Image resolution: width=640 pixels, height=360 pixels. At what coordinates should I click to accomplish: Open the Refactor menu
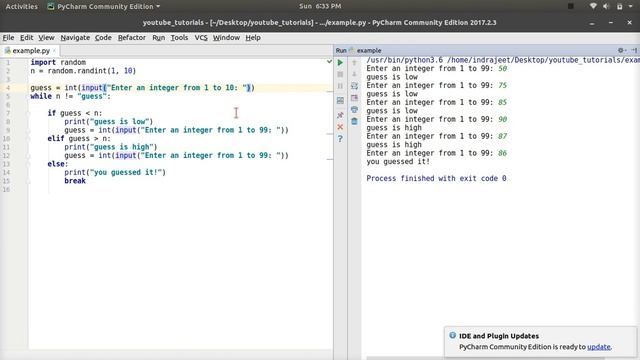coord(131,38)
